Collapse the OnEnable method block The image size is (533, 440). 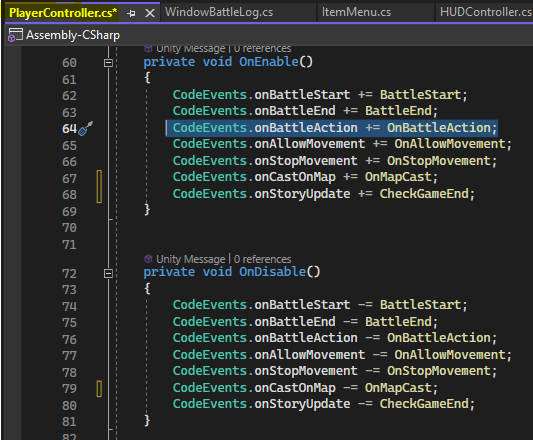tap(108, 63)
